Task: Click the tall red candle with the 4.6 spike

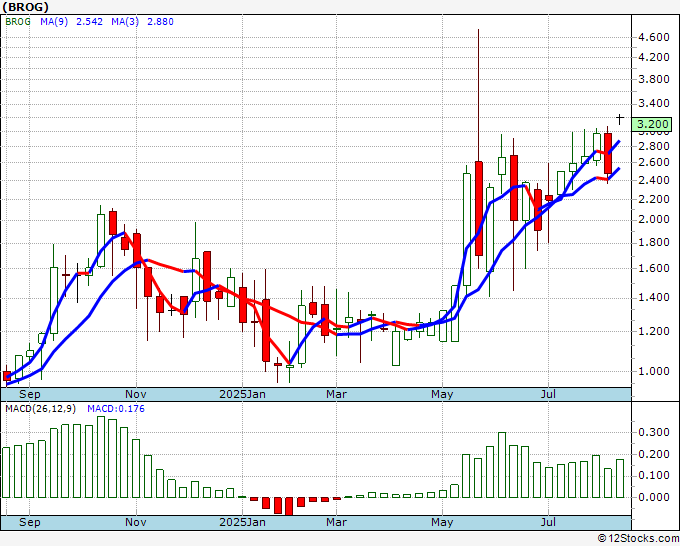Action: (479, 208)
